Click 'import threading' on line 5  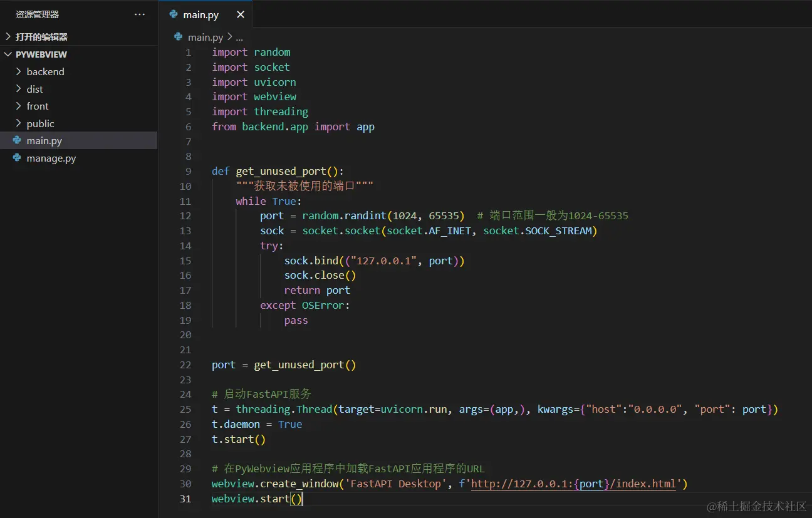(260, 112)
